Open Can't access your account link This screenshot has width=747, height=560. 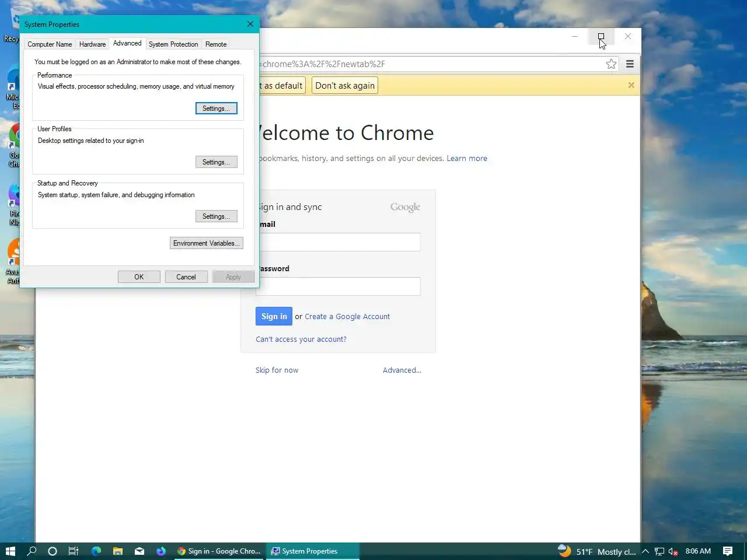pos(301,339)
